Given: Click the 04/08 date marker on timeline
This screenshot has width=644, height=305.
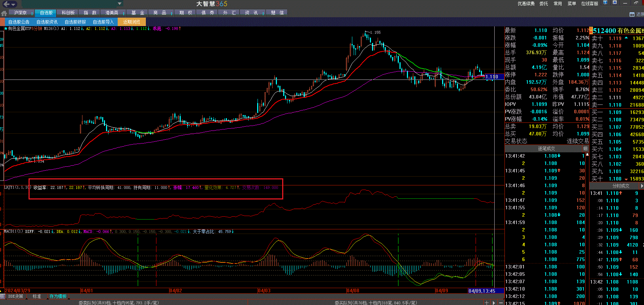Looking at the screenshot, I should (x=353, y=291).
